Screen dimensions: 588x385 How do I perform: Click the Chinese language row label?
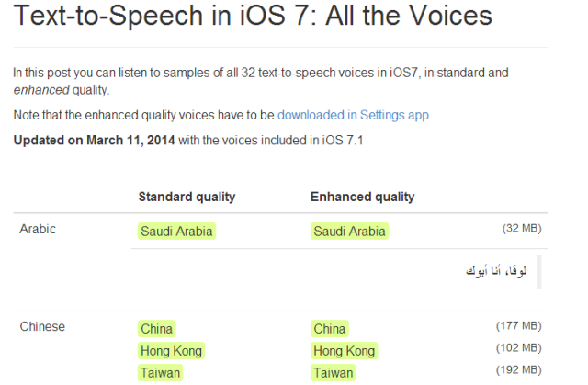point(42,326)
